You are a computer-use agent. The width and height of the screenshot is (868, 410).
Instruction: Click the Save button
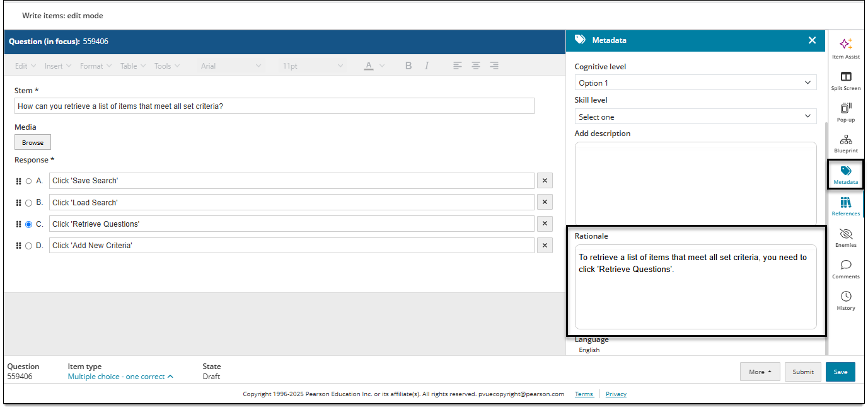[840, 372]
